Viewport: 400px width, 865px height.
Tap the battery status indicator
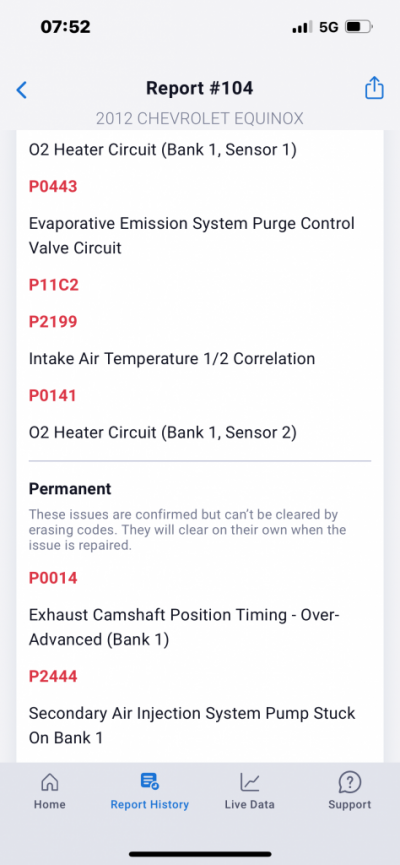click(x=359, y=27)
